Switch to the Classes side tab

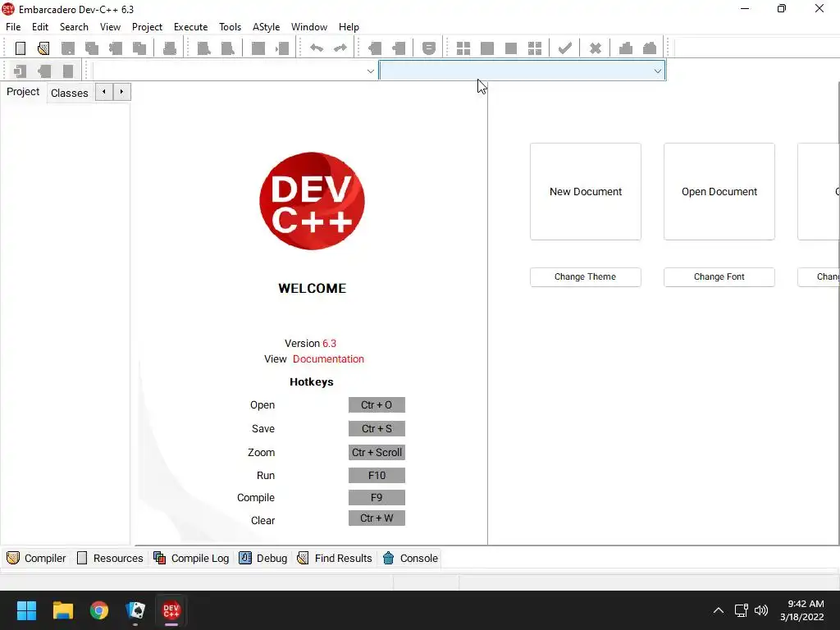[x=70, y=93]
